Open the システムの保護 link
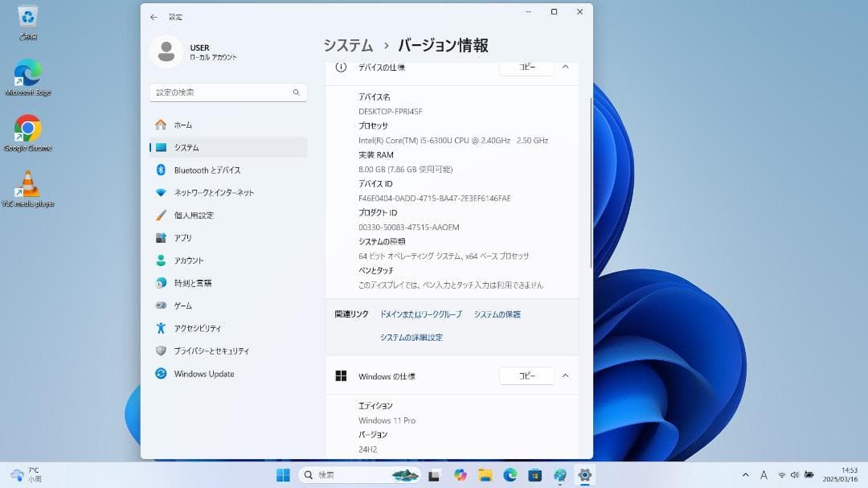This screenshot has height=488, width=868. [x=497, y=314]
